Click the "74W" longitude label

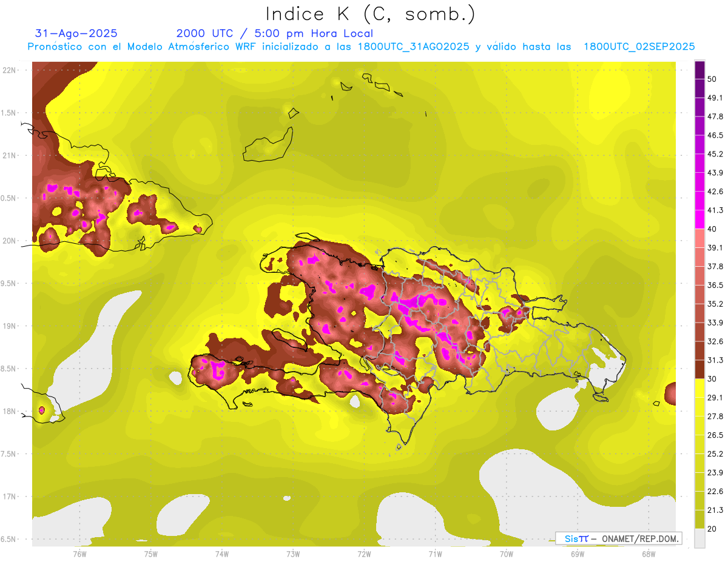[x=222, y=554]
